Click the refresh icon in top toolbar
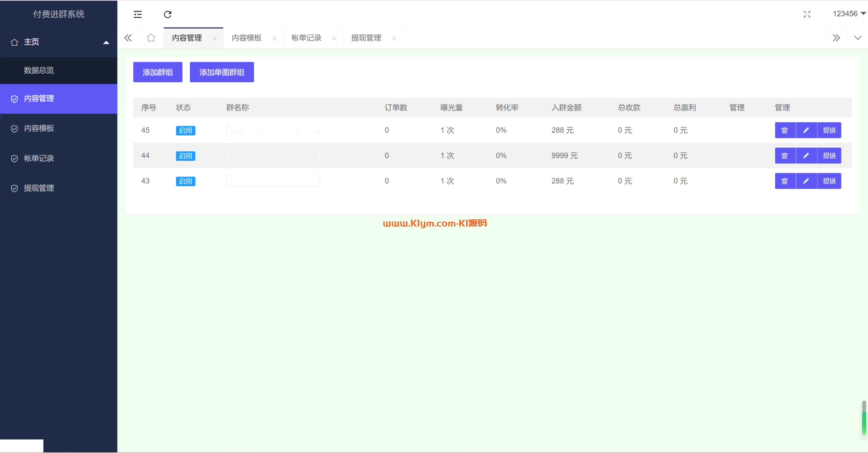The height and width of the screenshot is (453, 868). click(x=168, y=14)
